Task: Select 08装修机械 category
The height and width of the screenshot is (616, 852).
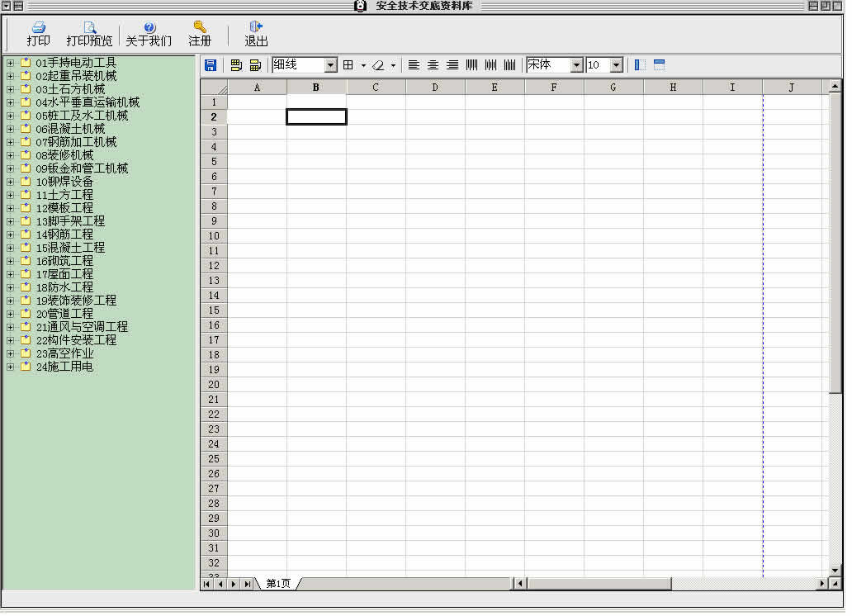Action: (x=64, y=155)
